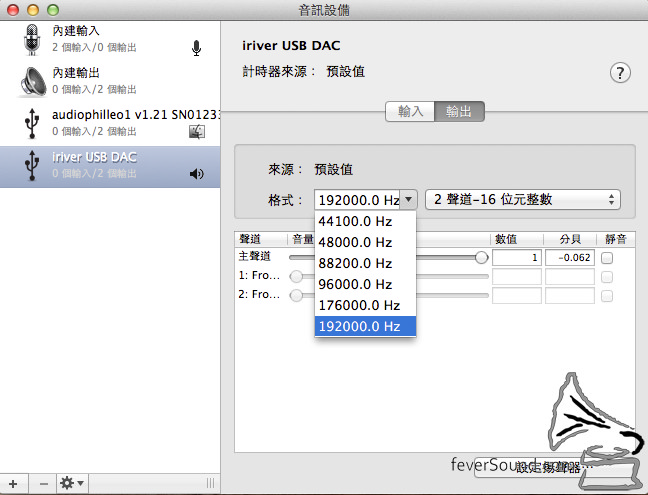The image size is (648, 495).
Task: Click the decibel field showing -0.062
Action: (x=570, y=257)
